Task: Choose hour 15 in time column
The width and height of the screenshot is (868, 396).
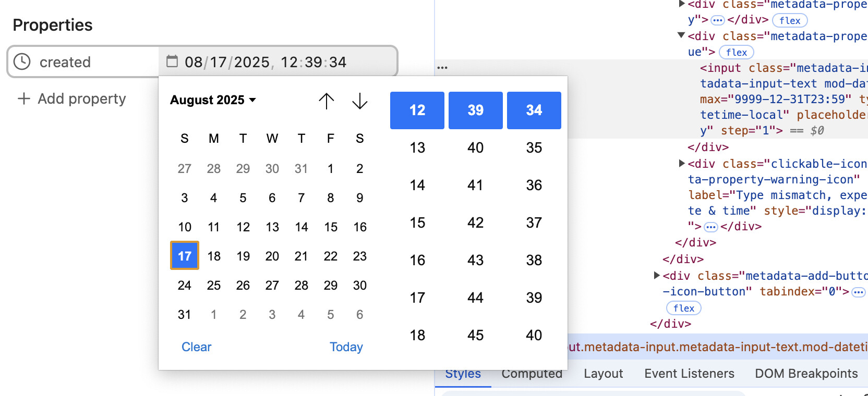Action: click(417, 222)
